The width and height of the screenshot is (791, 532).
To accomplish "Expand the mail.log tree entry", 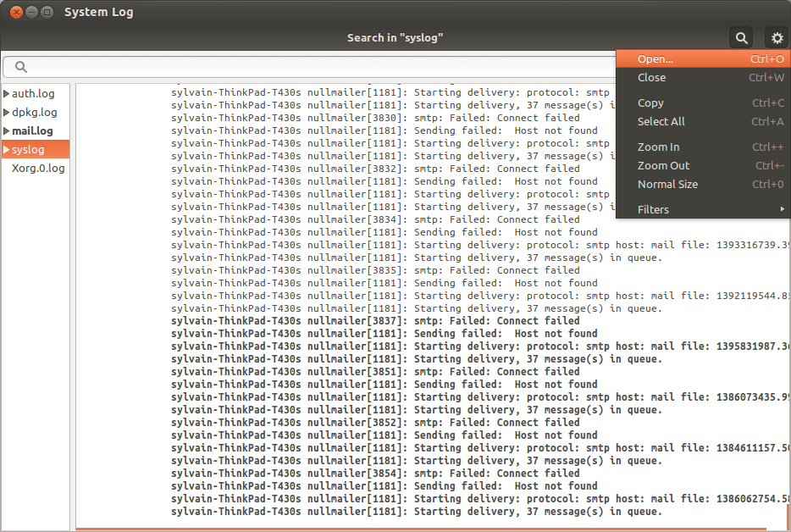I will [7, 130].
